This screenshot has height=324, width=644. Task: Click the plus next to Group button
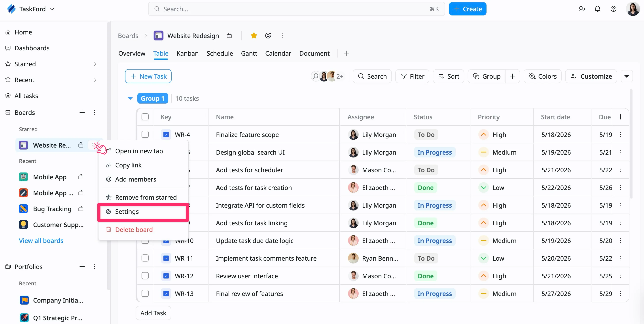point(513,76)
